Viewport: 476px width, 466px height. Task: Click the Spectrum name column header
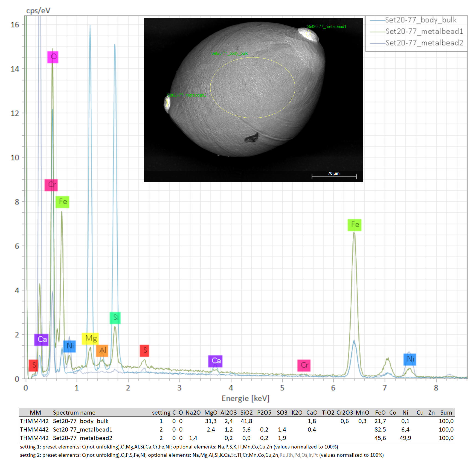74,412
